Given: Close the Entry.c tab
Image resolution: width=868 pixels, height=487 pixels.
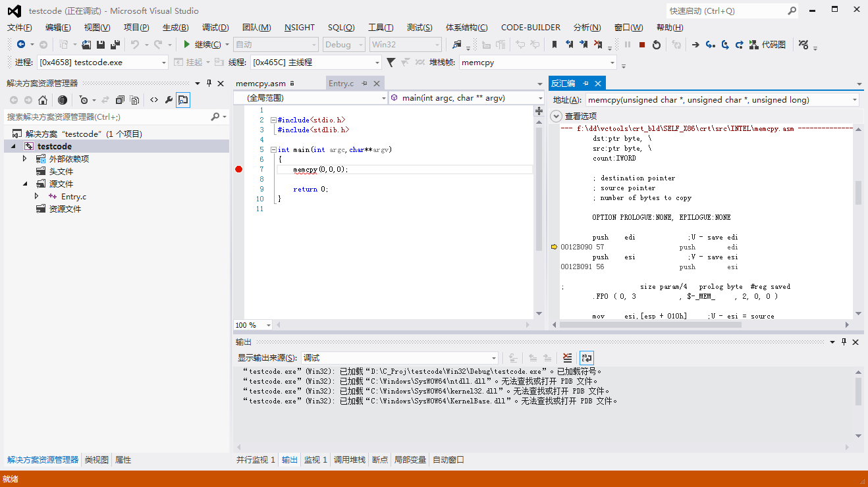Looking at the screenshot, I should (x=376, y=84).
